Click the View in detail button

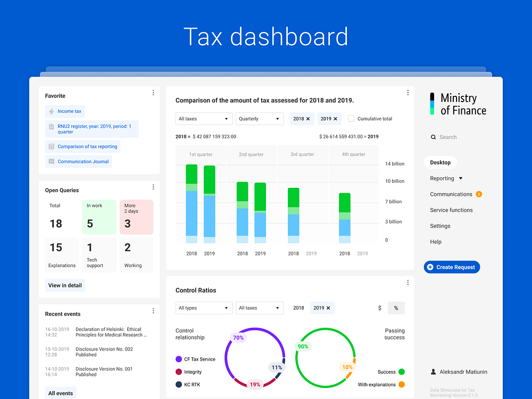(x=65, y=285)
